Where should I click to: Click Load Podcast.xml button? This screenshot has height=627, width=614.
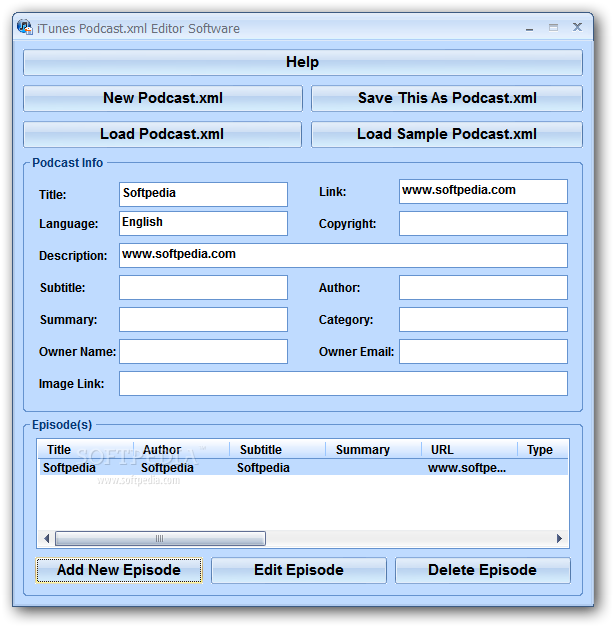click(x=162, y=134)
